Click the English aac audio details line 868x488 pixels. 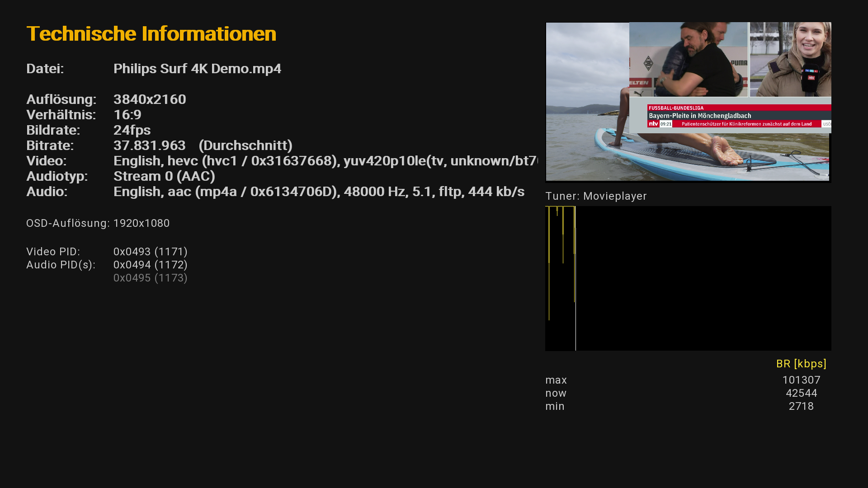[319, 192]
